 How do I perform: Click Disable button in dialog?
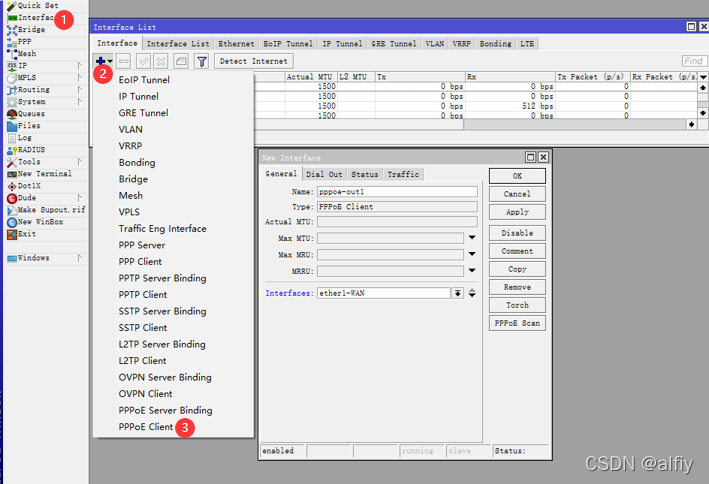tap(517, 233)
